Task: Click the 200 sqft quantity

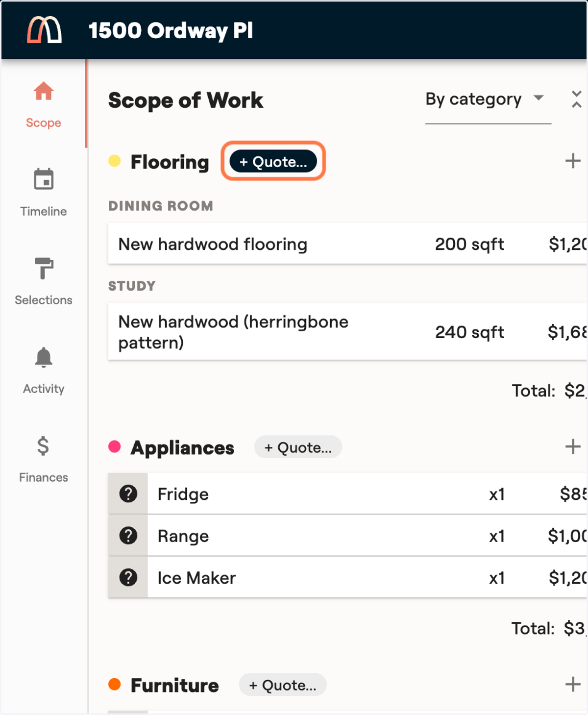Action: coord(469,244)
